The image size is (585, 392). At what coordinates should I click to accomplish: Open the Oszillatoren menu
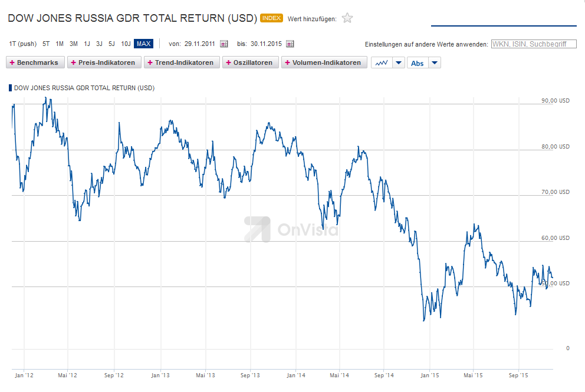click(251, 62)
